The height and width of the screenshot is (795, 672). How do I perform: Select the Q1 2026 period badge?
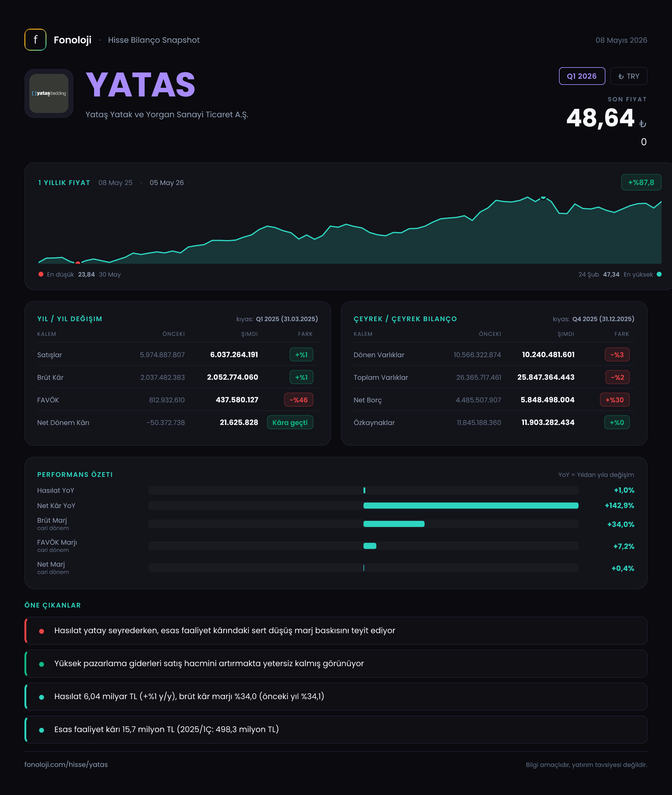582,76
